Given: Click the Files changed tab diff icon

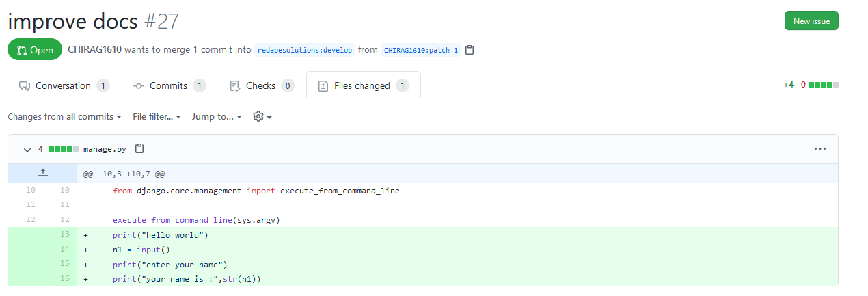Looking at the screenshot, I should (x=323, y=86).
